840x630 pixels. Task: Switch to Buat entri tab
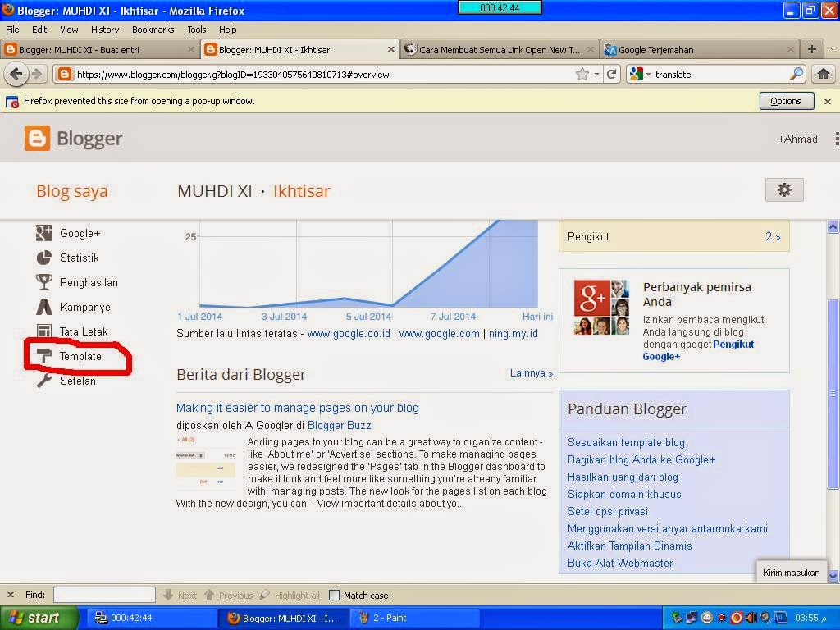[x=99, y=49]
